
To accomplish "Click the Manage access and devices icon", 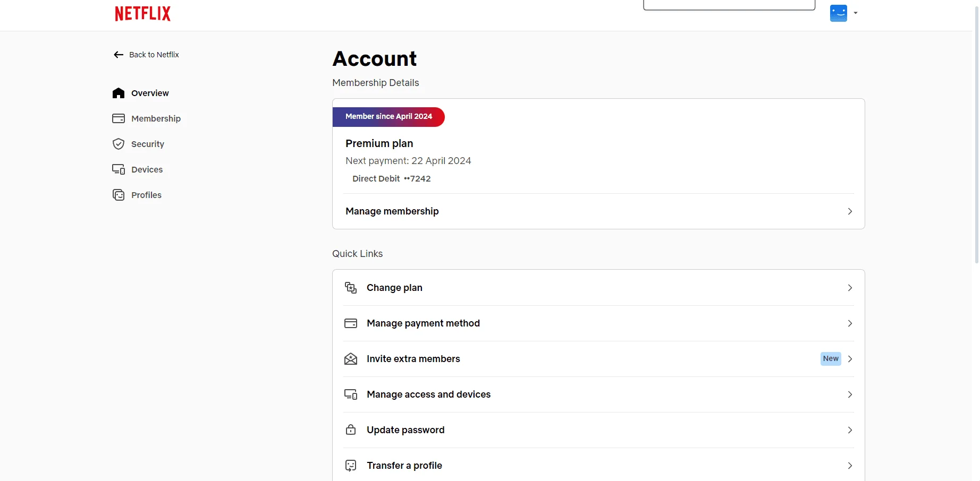I will pos(351,394).
